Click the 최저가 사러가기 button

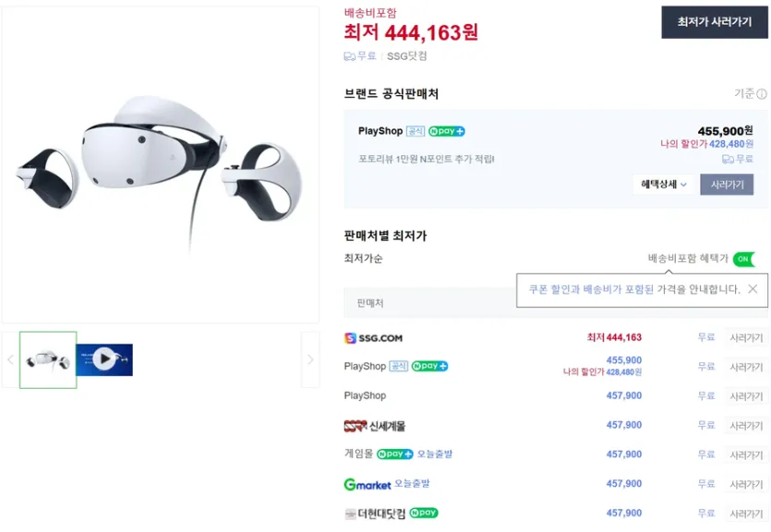click(x=714, y=22)
